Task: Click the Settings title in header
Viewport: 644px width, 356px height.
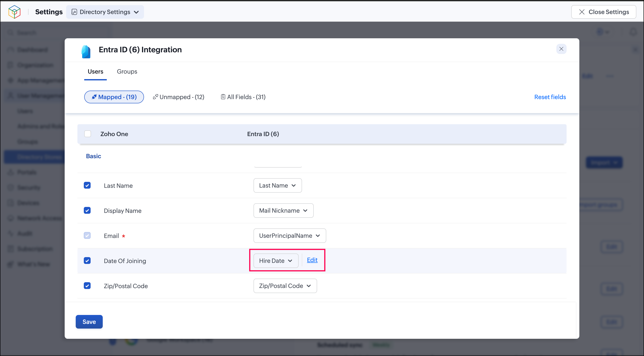Action: [x=49, y=12]
